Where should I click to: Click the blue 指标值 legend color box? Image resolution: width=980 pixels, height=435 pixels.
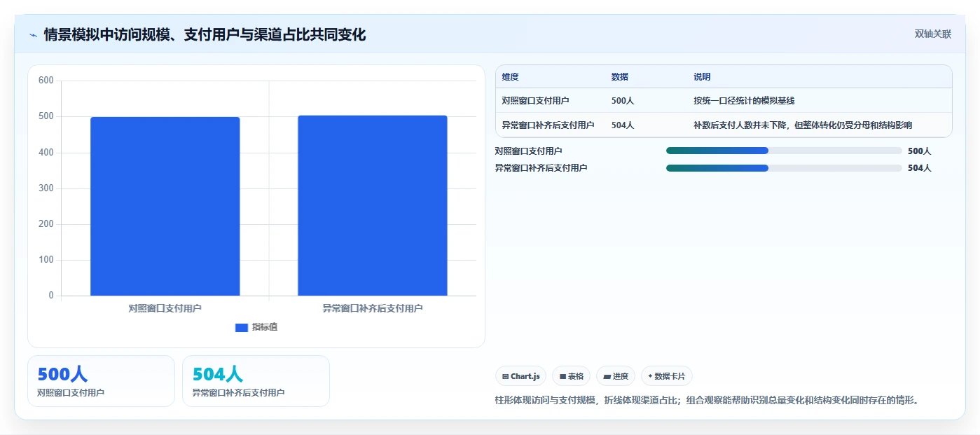242,327
